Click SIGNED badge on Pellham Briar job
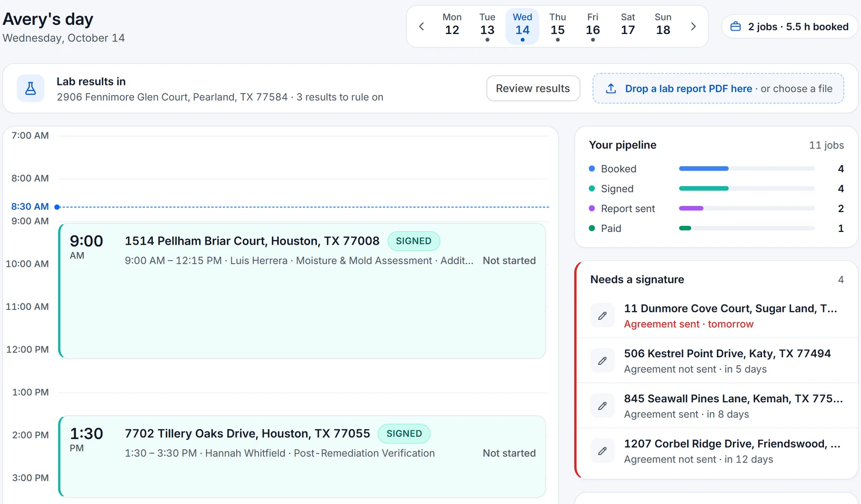 pyautogui.click(x=413, y=241)
